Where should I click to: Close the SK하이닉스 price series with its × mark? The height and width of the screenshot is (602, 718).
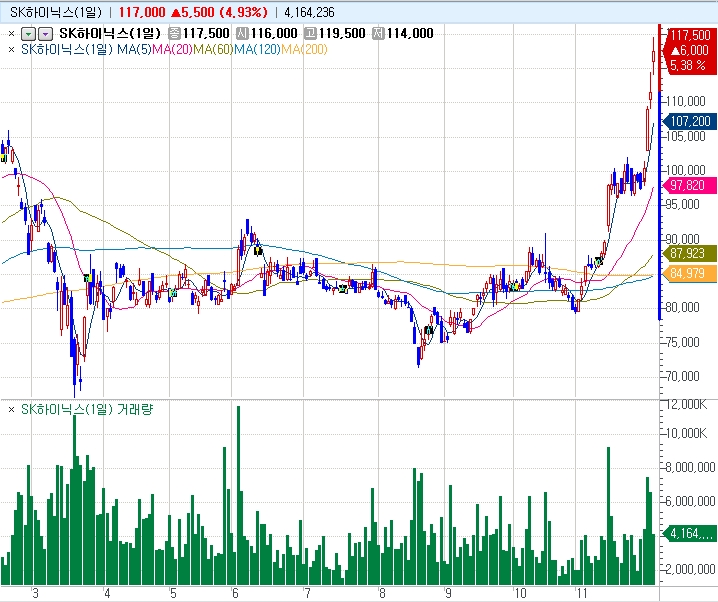coord(11,33)
